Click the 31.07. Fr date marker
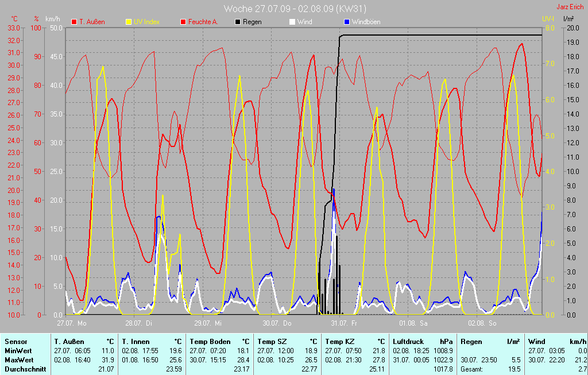Image resolution: width=588 pixels, height=375 pixels. (343, 323)
